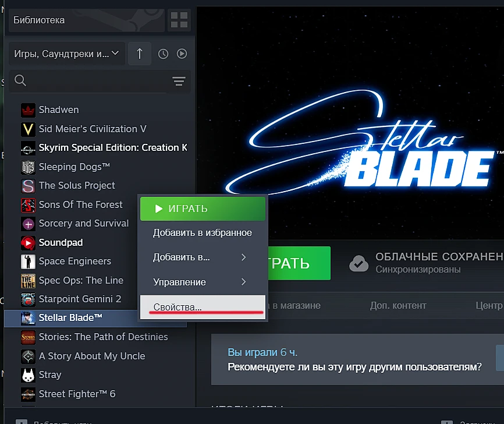
Task: Click the upward sort arrow icon
Action: coord(140,53)
